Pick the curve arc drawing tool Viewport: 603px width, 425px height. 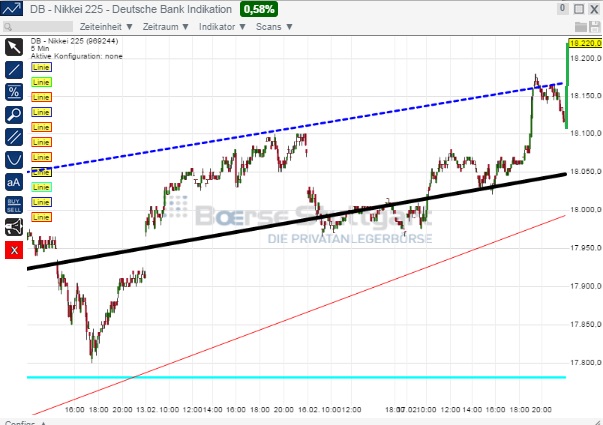pyautogui.click(x=14, y=160)
